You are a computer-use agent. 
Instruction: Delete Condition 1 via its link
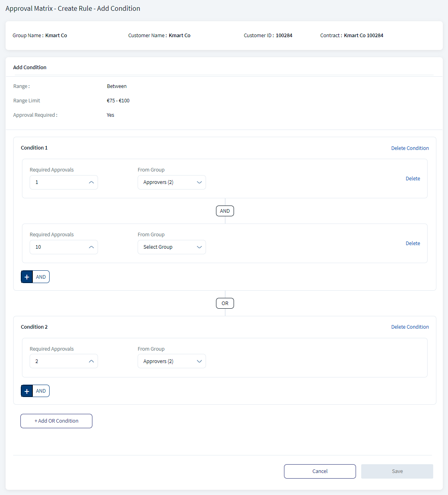[x=410, y=148]
